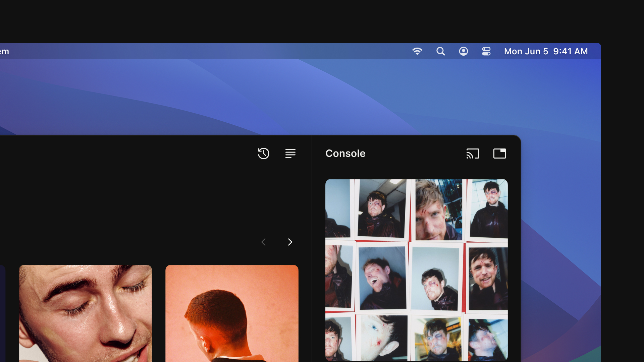The image size is (644, 362).
Task: Click the partially visible card at left edge
Action: click(2, 313)
